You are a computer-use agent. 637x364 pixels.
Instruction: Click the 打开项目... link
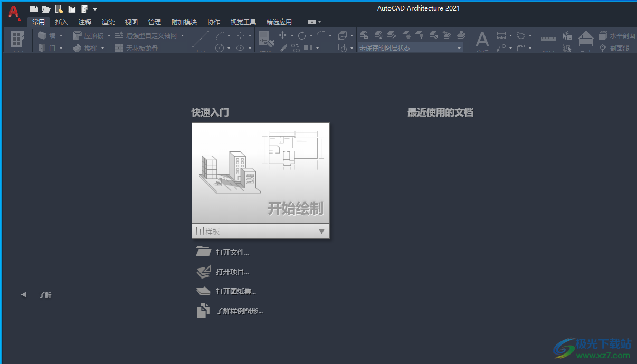[232, 272]
